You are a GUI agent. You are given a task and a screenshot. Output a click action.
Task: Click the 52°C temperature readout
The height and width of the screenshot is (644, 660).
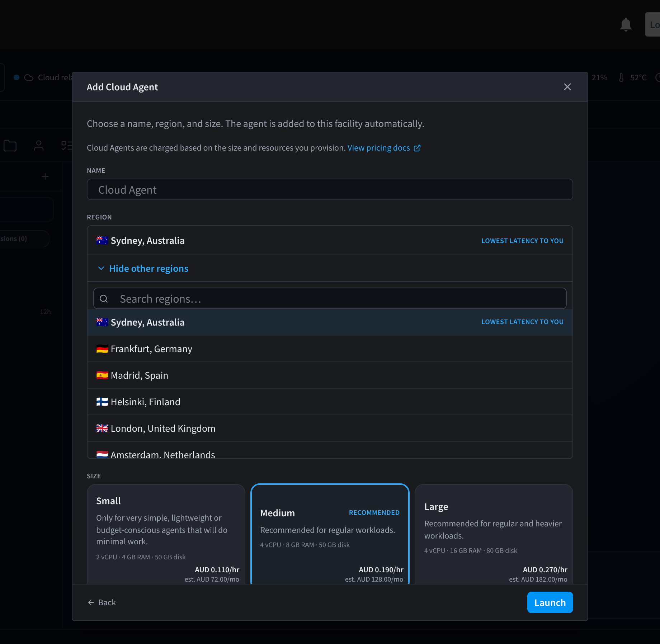(638, 77)
